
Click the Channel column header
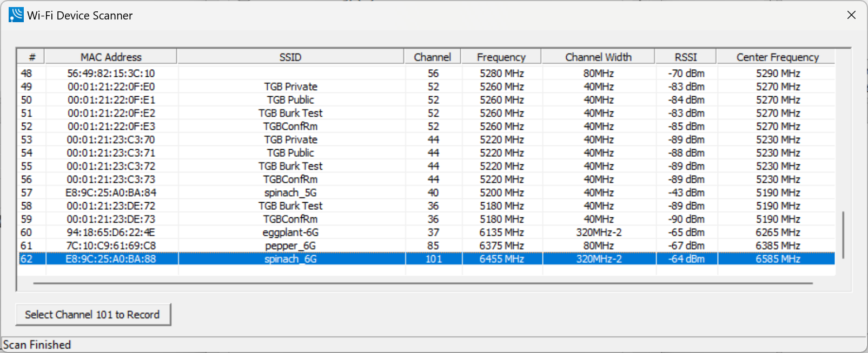[x=432, y=57]
